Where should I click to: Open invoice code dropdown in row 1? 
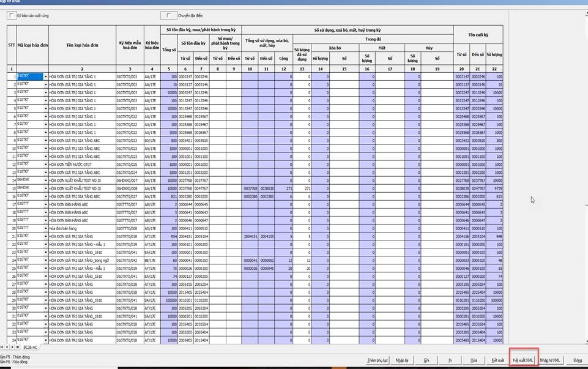point(45,76)
